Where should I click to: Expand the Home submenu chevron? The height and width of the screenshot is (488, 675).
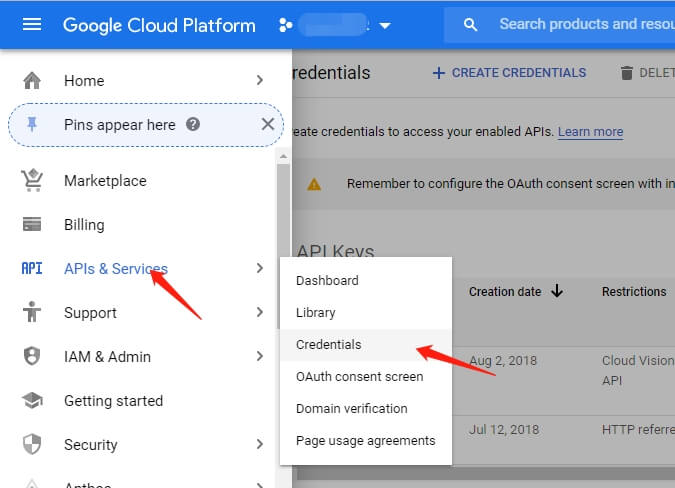pyautogui.click(x=260, y=81)
